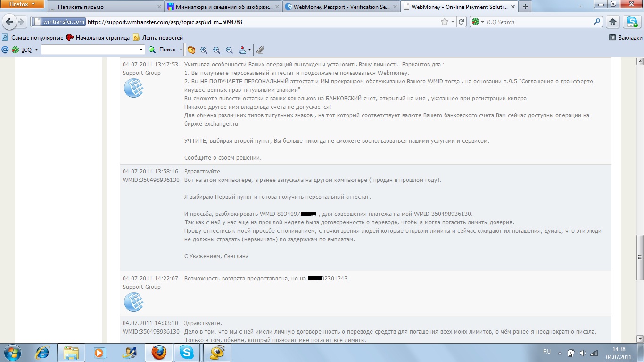Open the Самые популярные bookmark

coord(33,37)
